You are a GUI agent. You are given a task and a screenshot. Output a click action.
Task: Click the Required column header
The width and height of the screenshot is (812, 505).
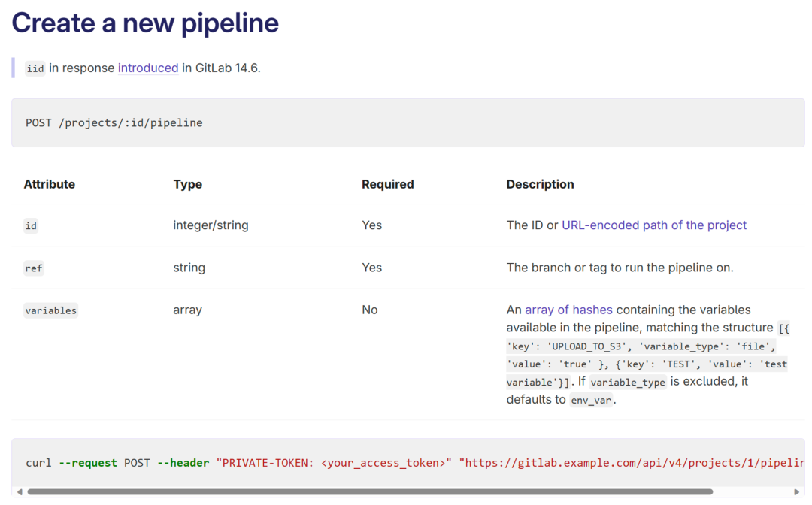pyautogui.click(x=387, y=184)
